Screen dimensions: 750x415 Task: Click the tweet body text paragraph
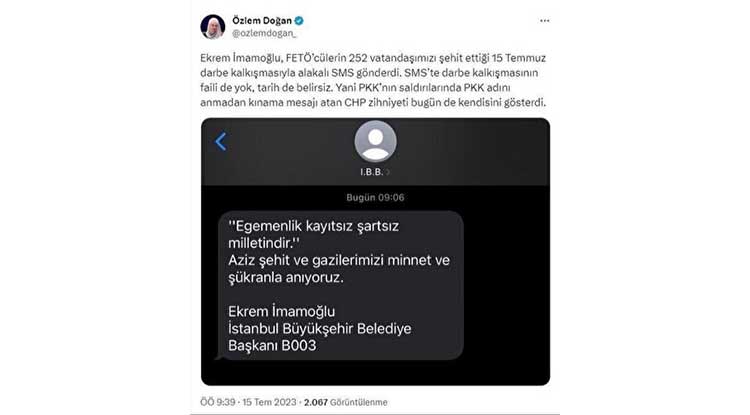pos(373,80)
